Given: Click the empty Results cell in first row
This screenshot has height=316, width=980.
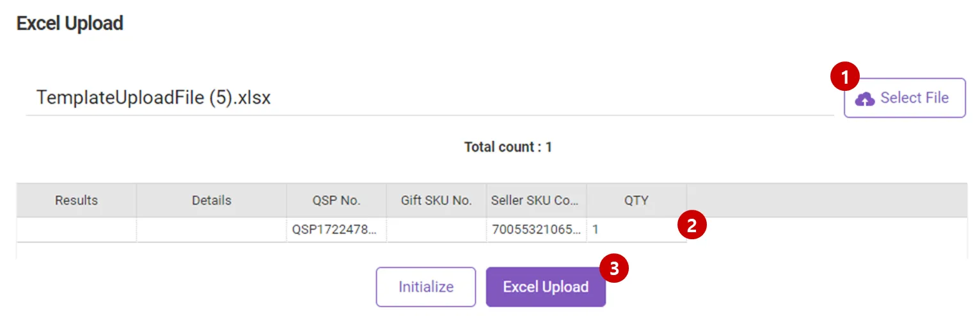Looking at the screenshot, I should [76, 229].
